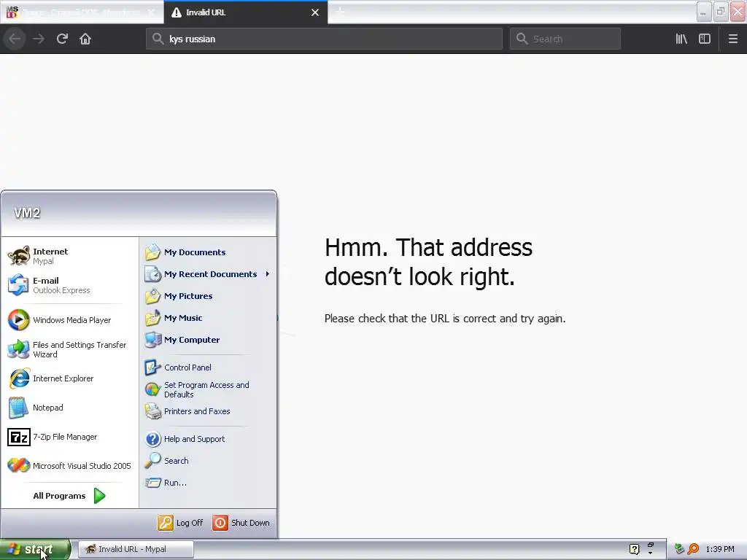Open Help and Support
This screenshot has width=747, height=560.
(208, 439)
